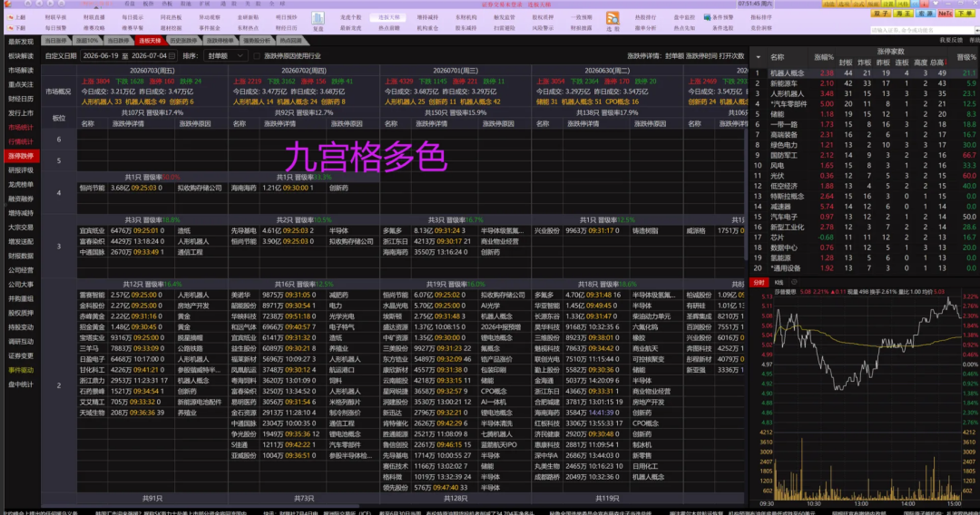Enable the 涨跌停原因使用行业 checkbox

click(257, 56)
